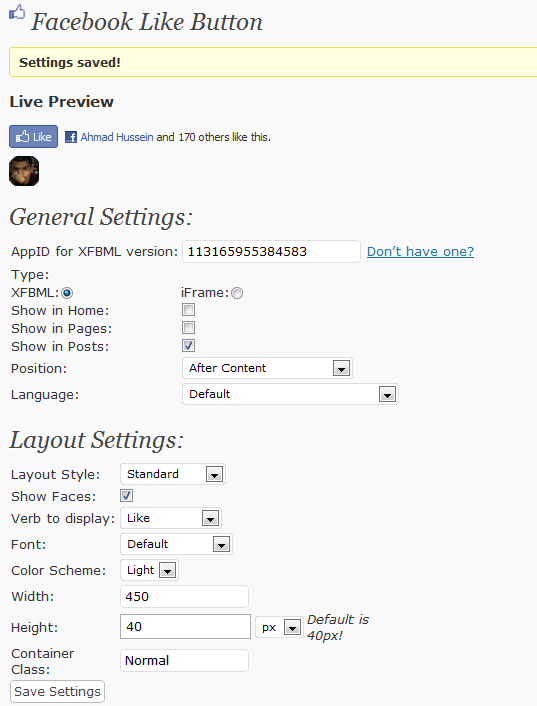The height and width of the screenshot is (706, 537).
Task: Select the iFrame radio button
Action: pyautogui.click(x=237, y=293)
